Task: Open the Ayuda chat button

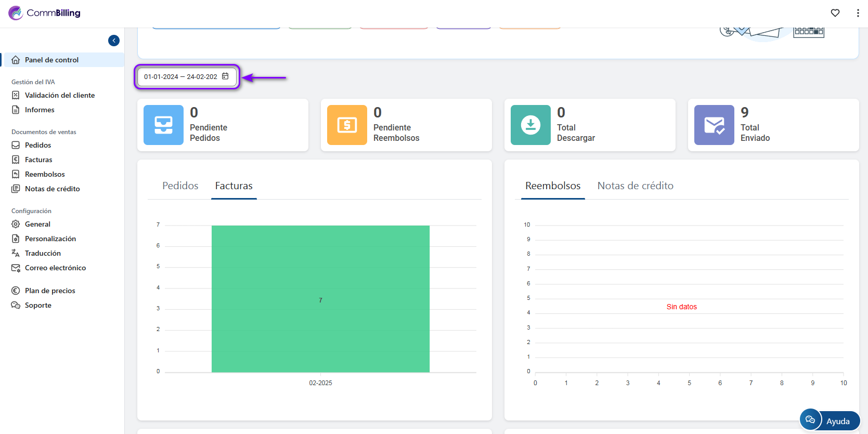Action: (830, 420)
